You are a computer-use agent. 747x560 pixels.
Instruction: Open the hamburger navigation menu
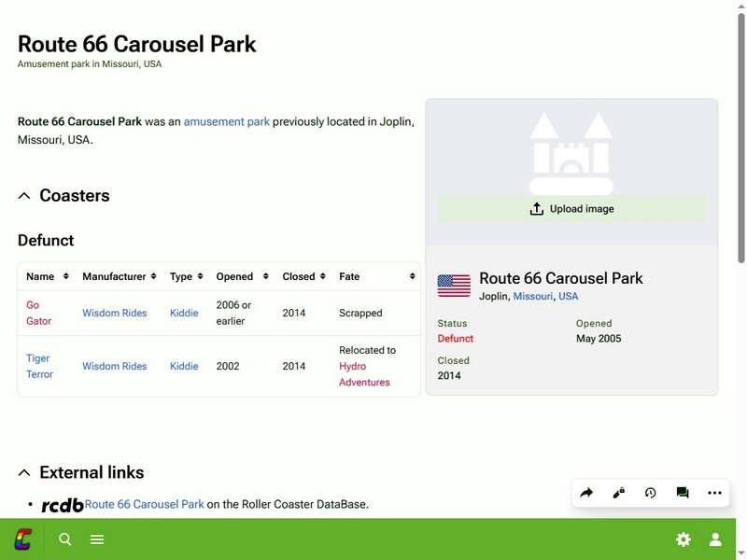pyautogui.click(x=97, y=539)
